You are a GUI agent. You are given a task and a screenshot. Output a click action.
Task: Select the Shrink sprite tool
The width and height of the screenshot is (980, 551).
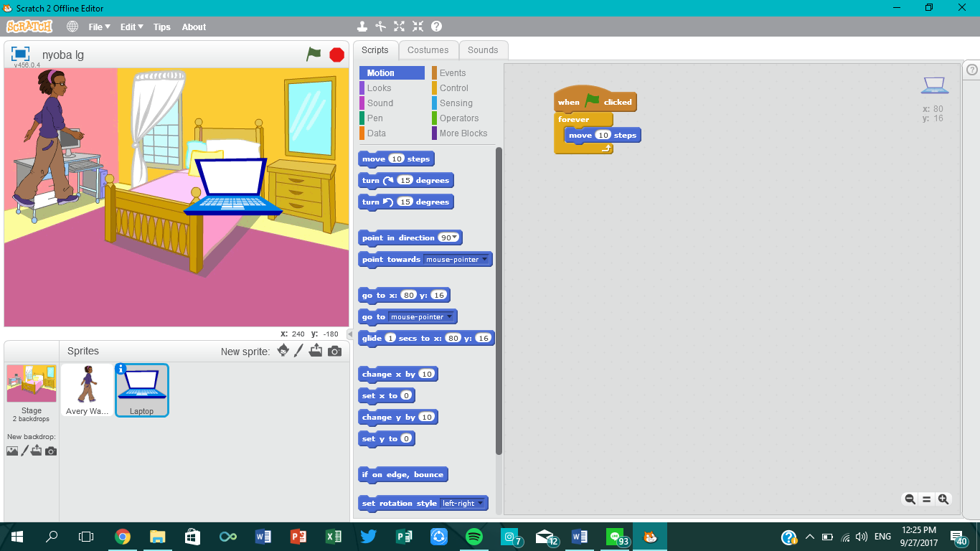tap(417, 27)
